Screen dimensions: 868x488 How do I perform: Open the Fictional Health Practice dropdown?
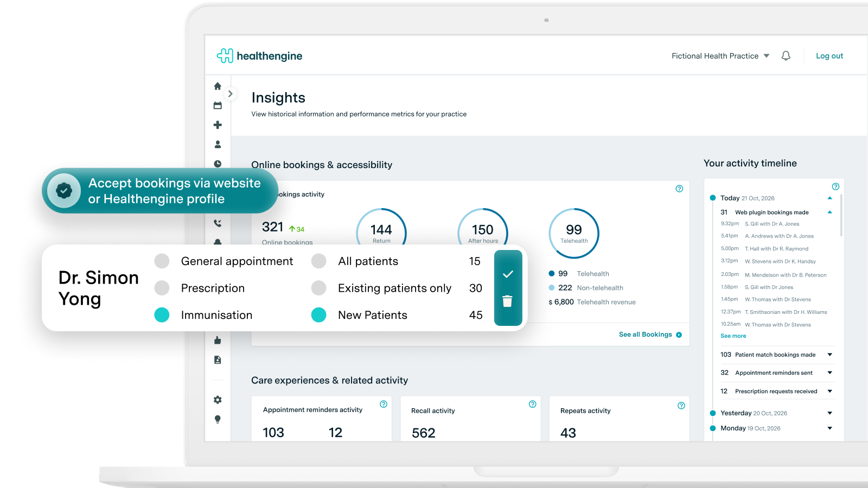pos(720,56)
